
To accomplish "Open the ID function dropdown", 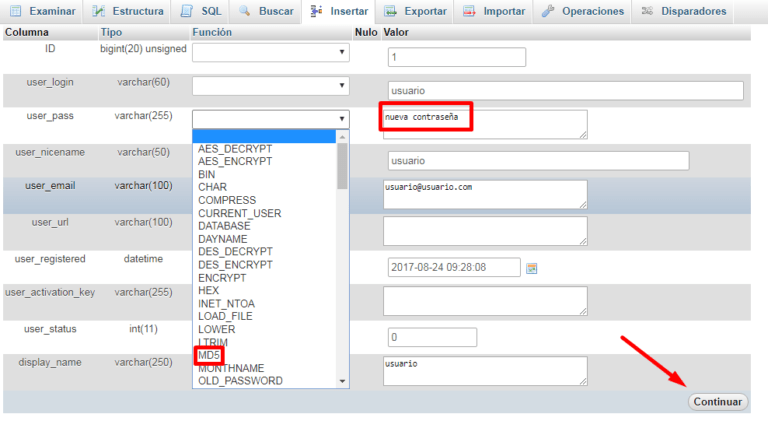I will [270, 52].
